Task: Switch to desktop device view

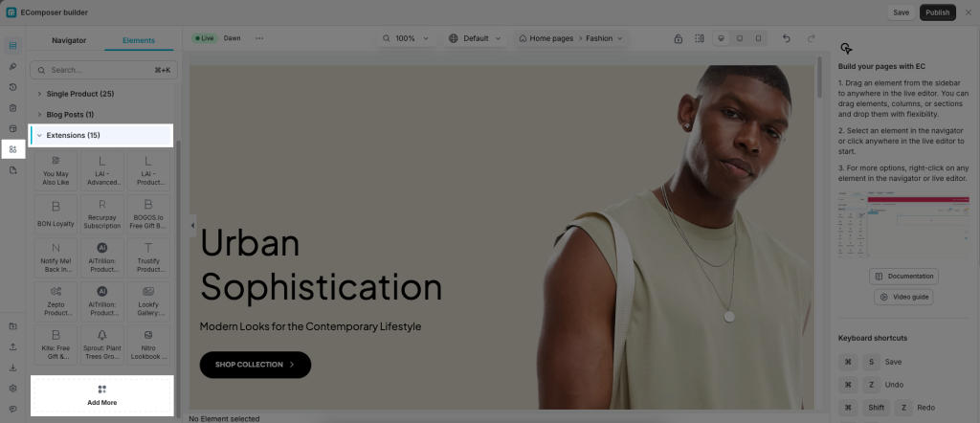Action: pyautogui.click(x=722, y=38)
